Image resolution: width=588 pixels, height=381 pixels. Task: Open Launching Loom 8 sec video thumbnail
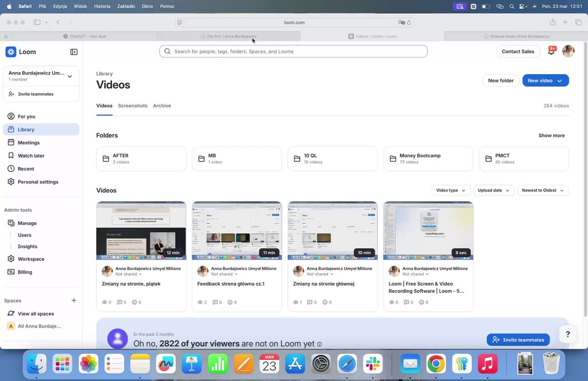tap(428, 231)
